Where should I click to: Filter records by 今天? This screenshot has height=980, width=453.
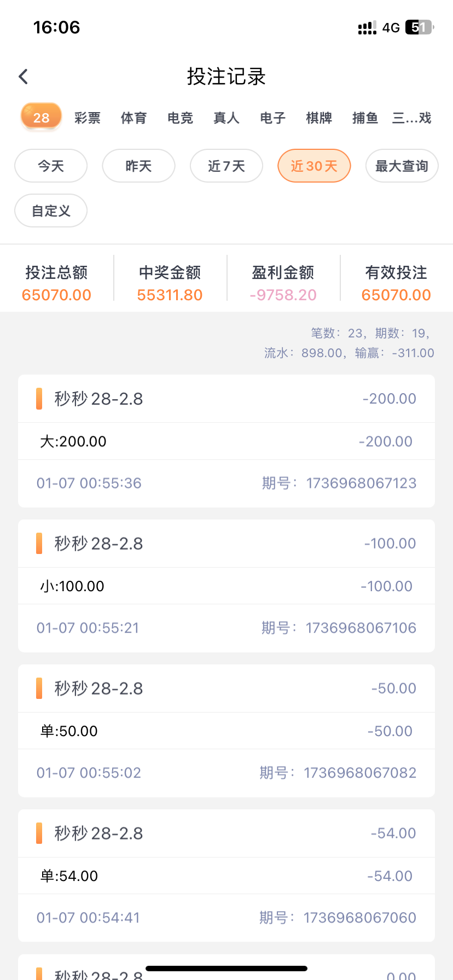click(x=51, y=166)
